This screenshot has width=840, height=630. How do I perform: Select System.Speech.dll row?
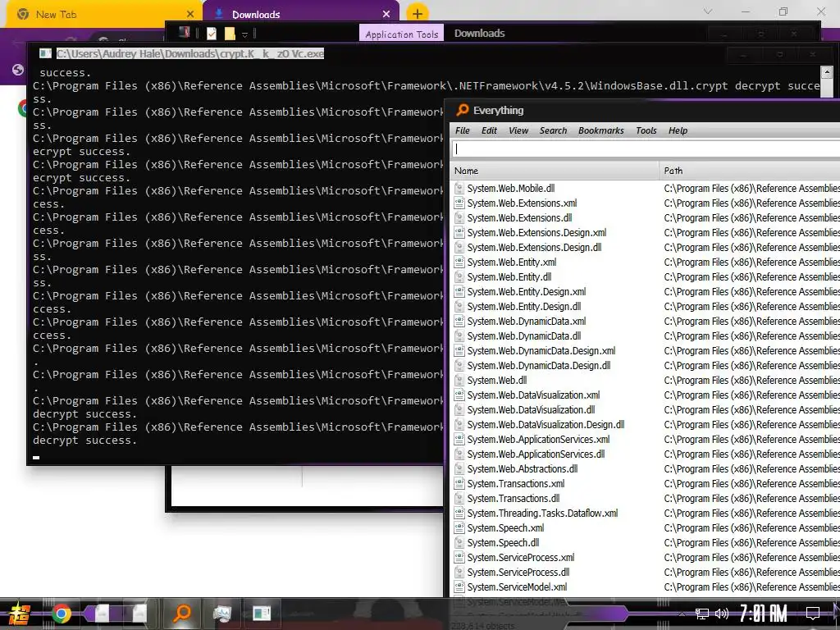point(645,543)
